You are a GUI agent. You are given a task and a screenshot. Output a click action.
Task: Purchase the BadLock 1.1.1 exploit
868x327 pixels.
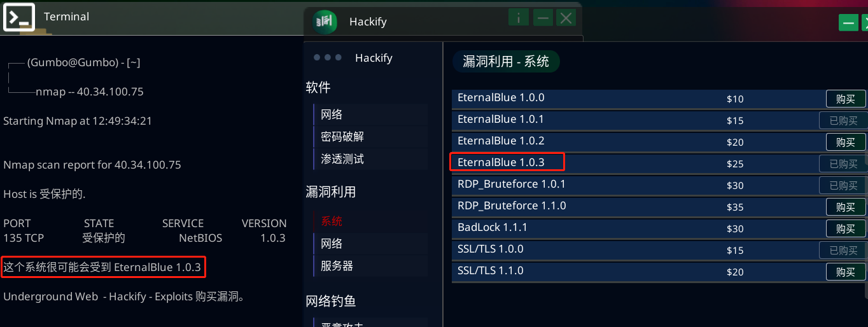(845, 228)
